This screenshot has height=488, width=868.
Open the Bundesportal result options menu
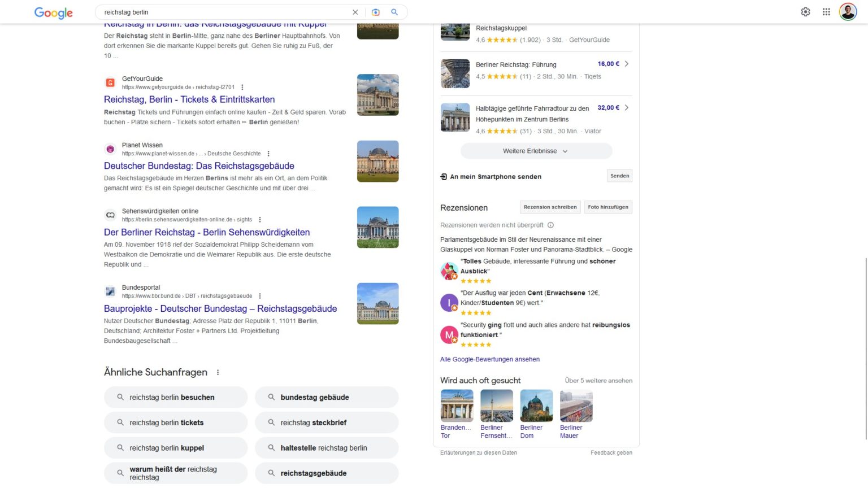[x=260, y=295]
